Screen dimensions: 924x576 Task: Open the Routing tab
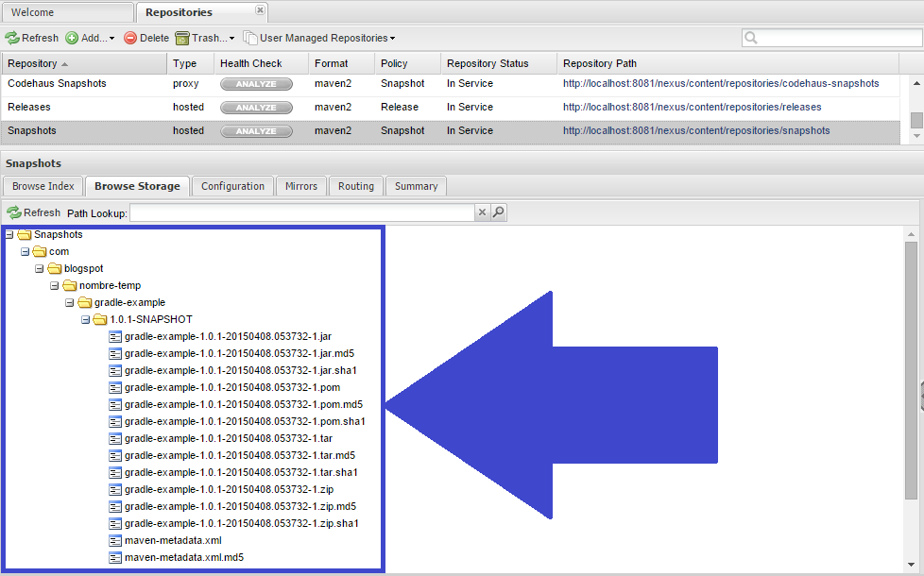coord(356,186)
